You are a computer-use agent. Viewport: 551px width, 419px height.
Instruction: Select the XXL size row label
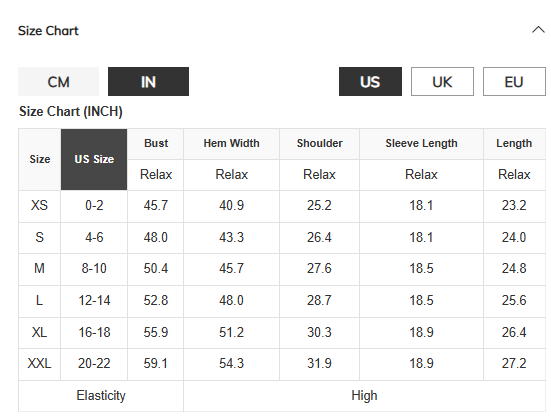coord(39,363)
